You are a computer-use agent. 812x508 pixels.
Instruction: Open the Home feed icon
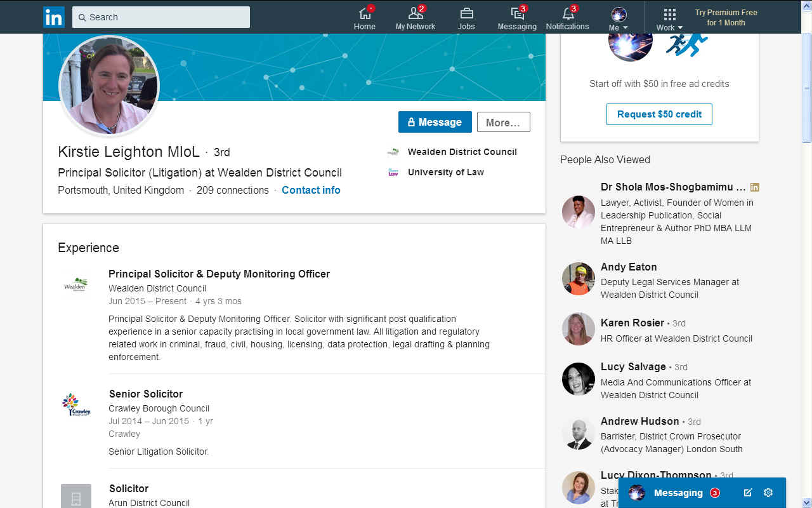pyautogui.click(x=365, y=13)
